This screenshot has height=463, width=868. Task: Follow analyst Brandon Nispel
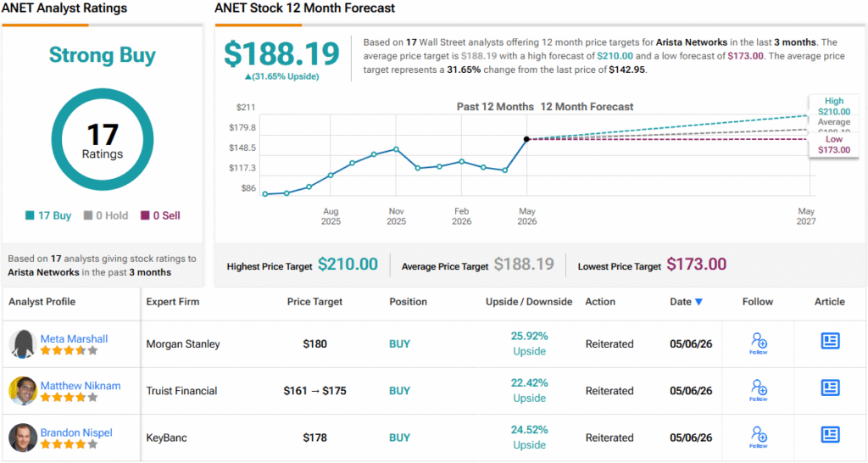759,437
